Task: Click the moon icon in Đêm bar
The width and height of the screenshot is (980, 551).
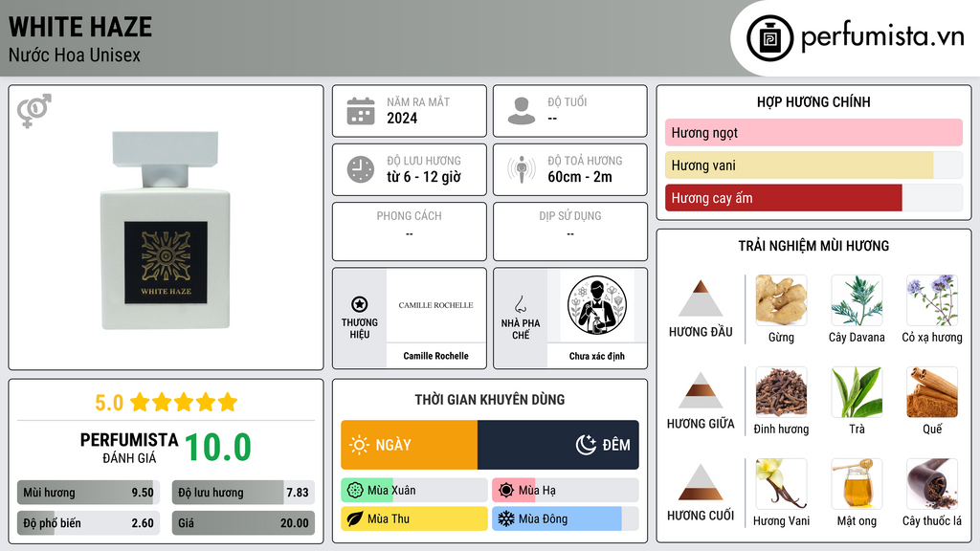Action: pos(586,445)
